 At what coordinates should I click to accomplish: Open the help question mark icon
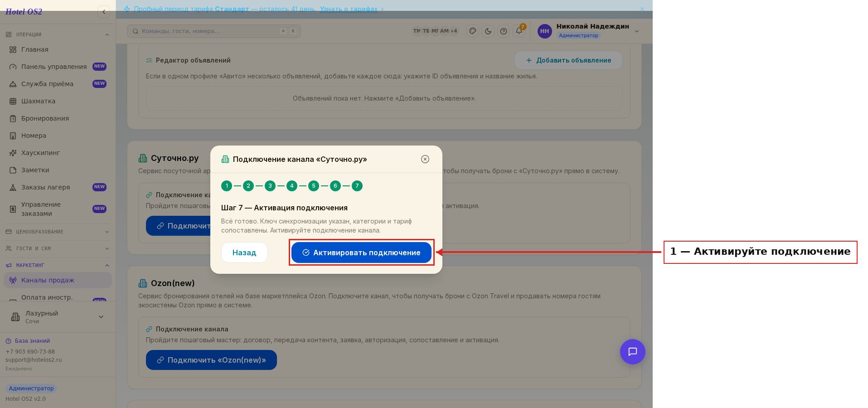pos(504,31)
